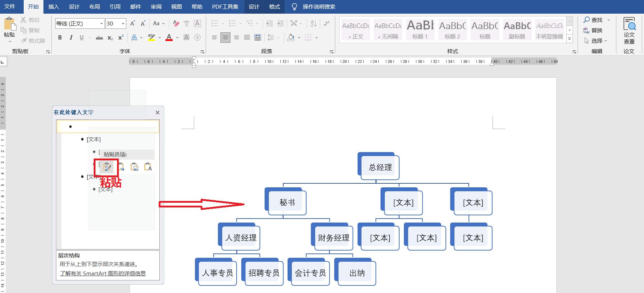This screenshot has width=644, height=293.
Task: Switch to the 引用 (References) tab
Action: (115, 6)
